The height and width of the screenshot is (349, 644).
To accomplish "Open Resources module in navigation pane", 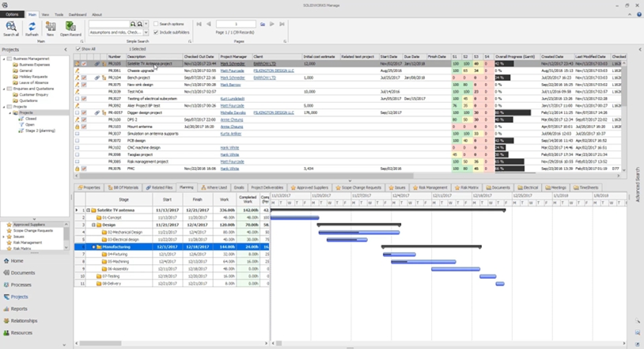I will 17,332.
